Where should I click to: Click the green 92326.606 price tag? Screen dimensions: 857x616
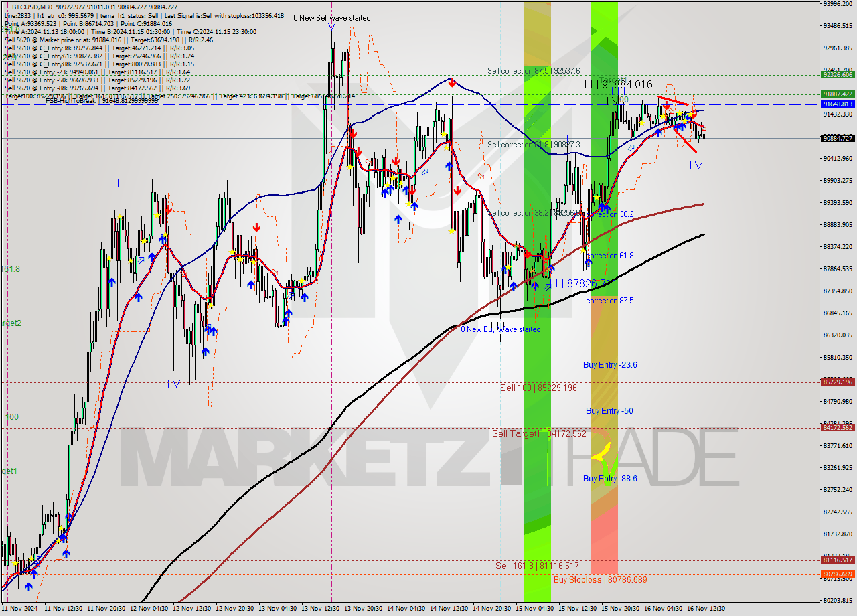(x=838, y=75)
